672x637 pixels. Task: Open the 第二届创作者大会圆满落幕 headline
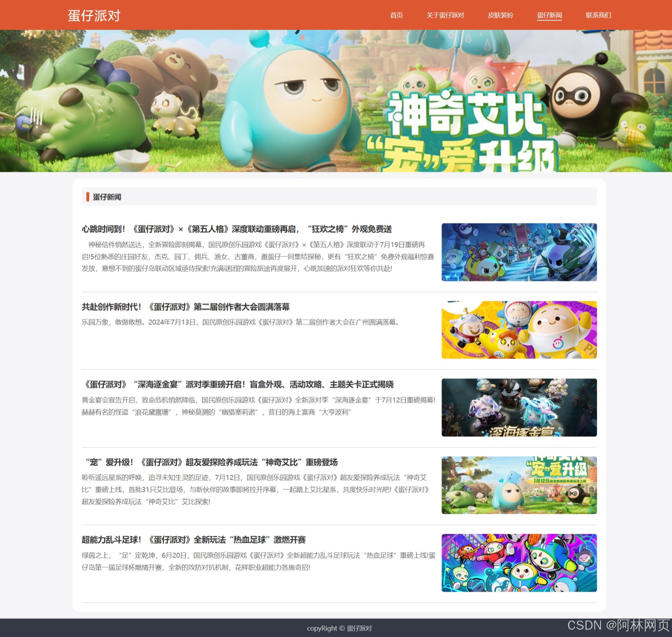tap(186, 307)
